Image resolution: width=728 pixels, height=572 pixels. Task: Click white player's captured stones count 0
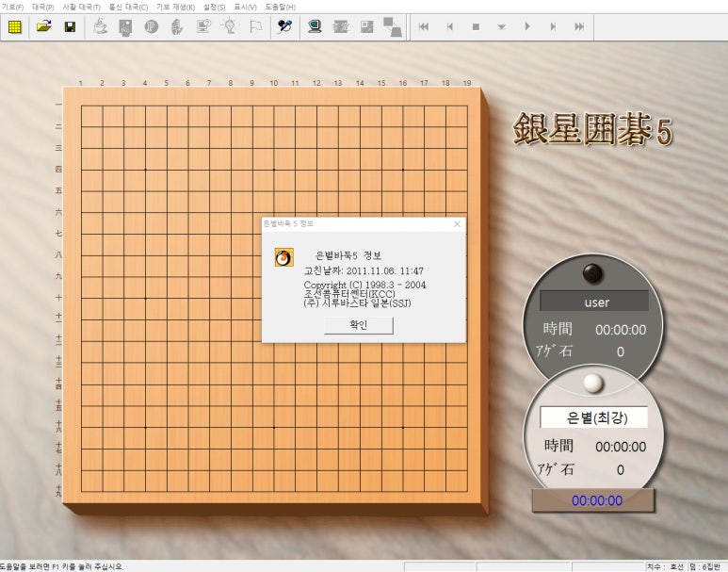[x=621, y=470]
